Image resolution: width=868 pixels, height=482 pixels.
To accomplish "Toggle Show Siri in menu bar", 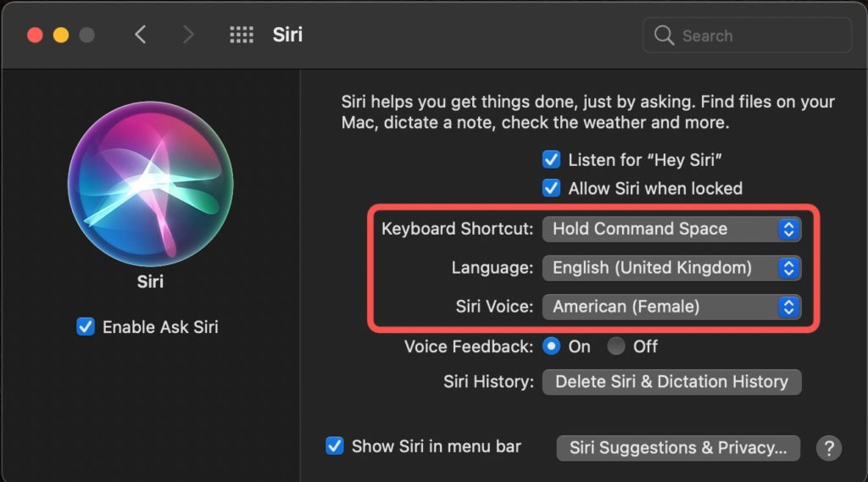I will [334, 446].
